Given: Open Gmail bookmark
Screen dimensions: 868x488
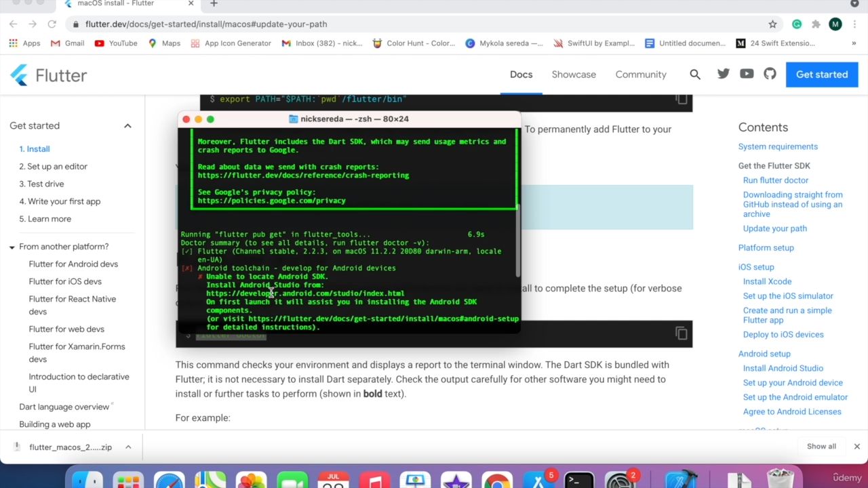Looking at the screenshot, I should click(x=68, y=43).
